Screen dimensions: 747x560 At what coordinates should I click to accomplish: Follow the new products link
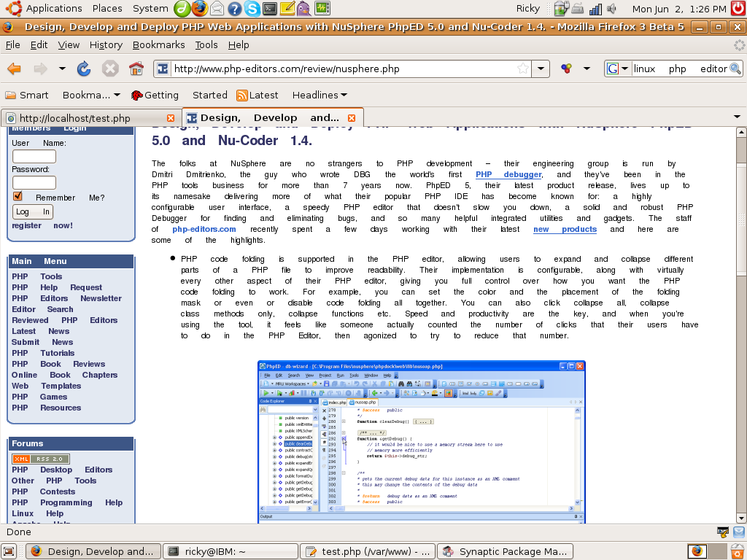[565, 230]
